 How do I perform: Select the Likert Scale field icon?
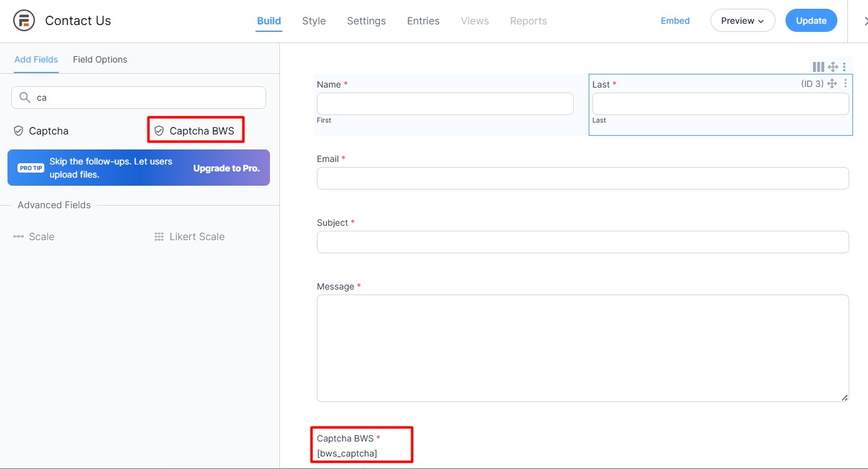pos(159,236)
